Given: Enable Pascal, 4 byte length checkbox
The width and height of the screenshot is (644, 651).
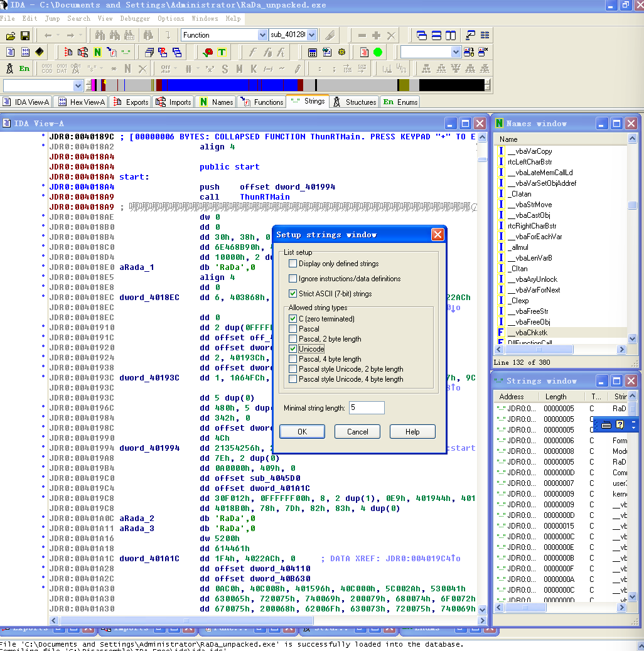Looking at the screenshot, I should tap(292, 358).
